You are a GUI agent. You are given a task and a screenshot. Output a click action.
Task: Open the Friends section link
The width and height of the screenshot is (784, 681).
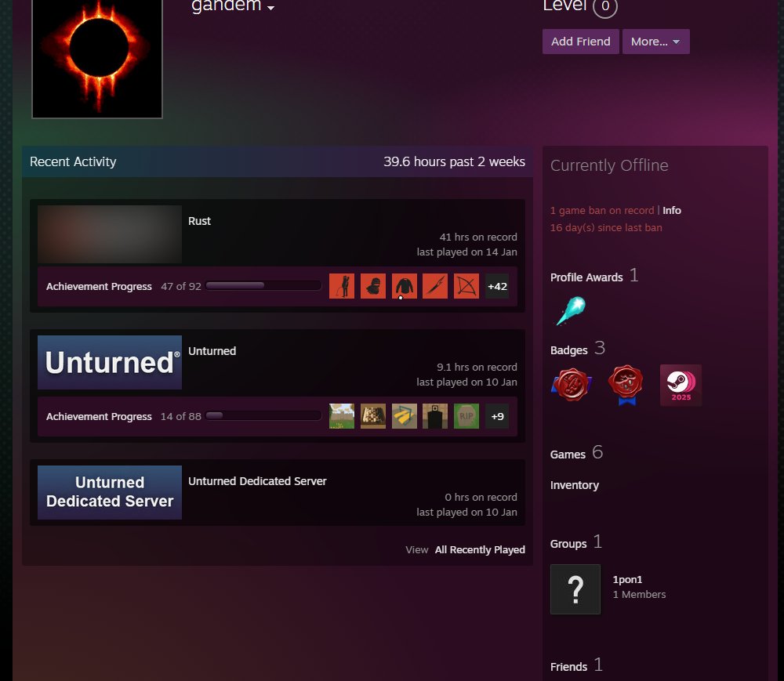click(568, 667)
